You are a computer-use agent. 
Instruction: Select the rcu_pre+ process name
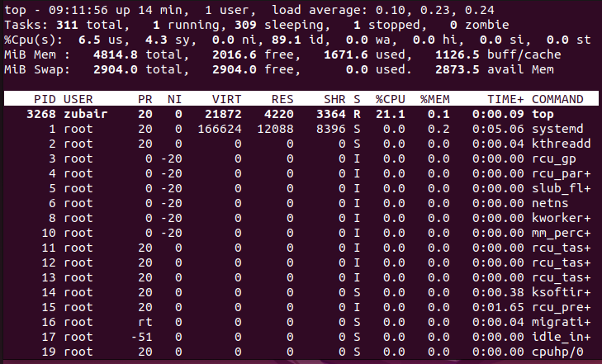pos(562,307)
